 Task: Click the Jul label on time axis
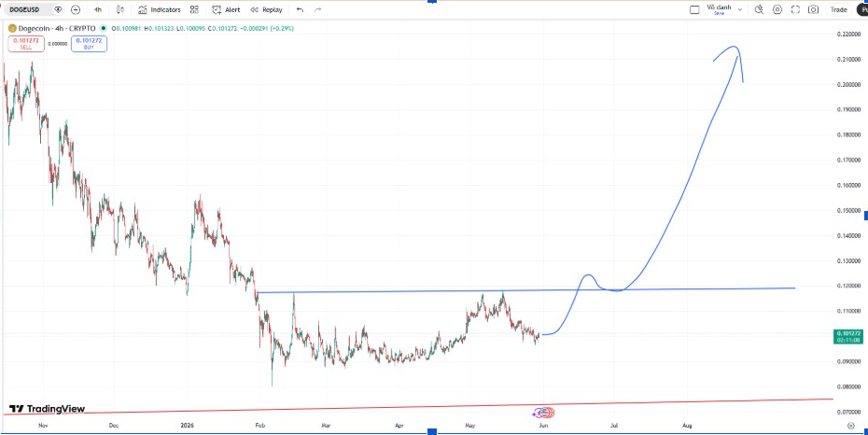614,426
